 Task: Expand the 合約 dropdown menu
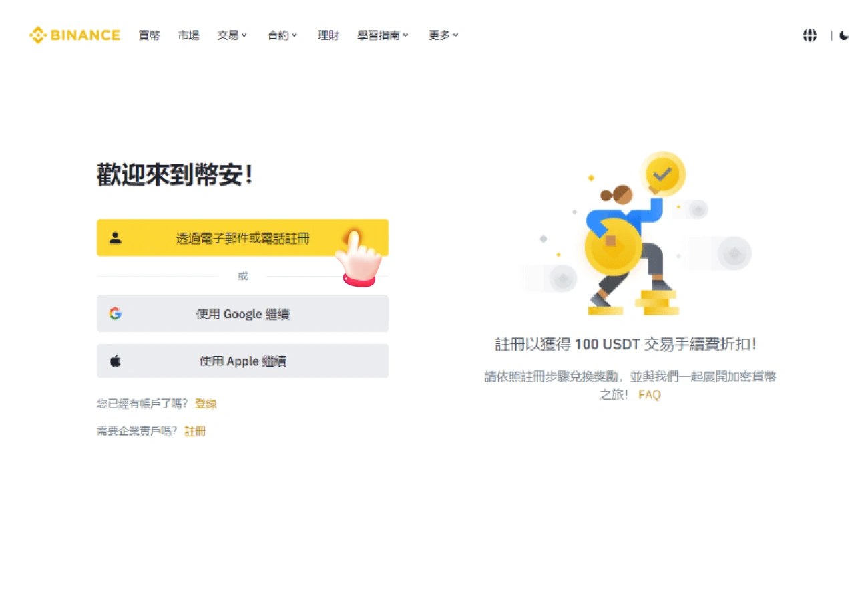click(282, 35)
